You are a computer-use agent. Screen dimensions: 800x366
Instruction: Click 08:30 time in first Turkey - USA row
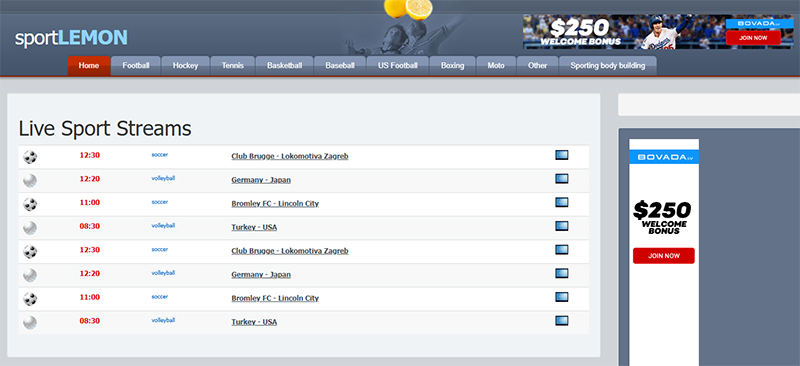(89, 226)
